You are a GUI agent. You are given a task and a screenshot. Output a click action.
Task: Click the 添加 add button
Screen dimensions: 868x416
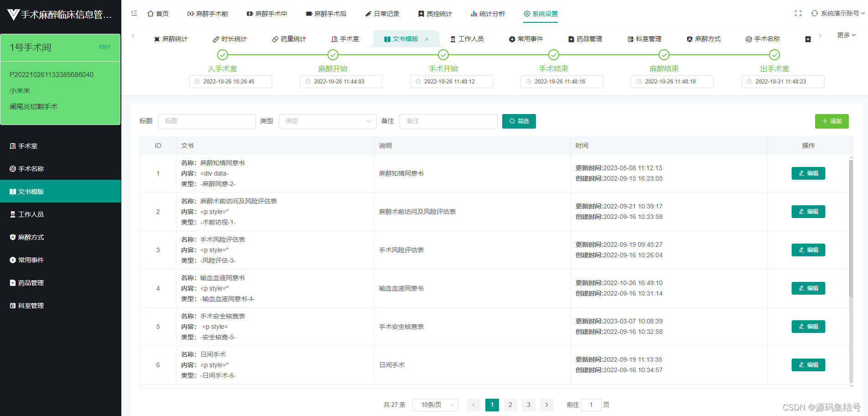(x=832, y=121)
